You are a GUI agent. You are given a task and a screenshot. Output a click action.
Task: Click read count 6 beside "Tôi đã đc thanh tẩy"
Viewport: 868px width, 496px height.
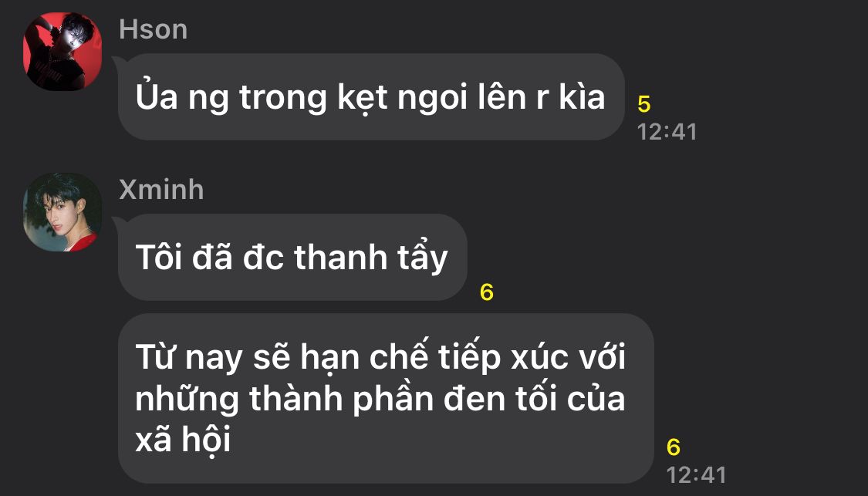(x=487, y=292)
